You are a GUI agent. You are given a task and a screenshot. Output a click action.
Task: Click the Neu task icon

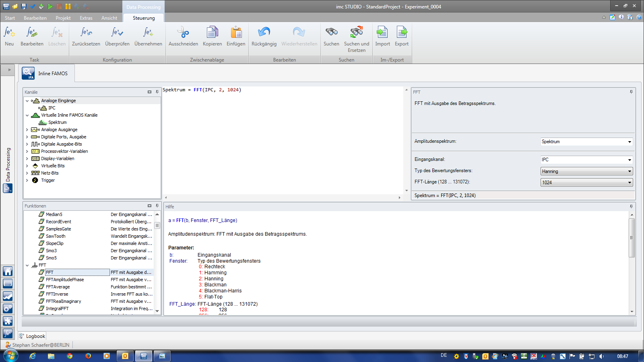click(x=9, y=33)
